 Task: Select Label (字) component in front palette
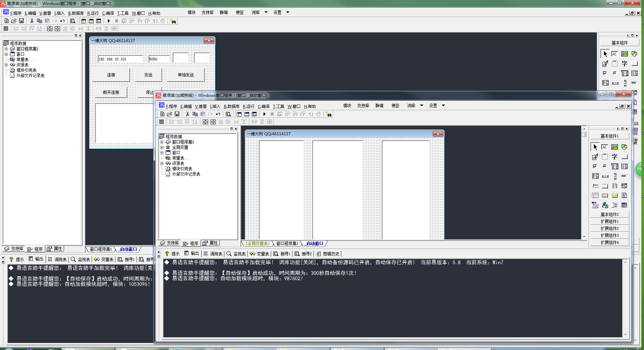(615, 157)
